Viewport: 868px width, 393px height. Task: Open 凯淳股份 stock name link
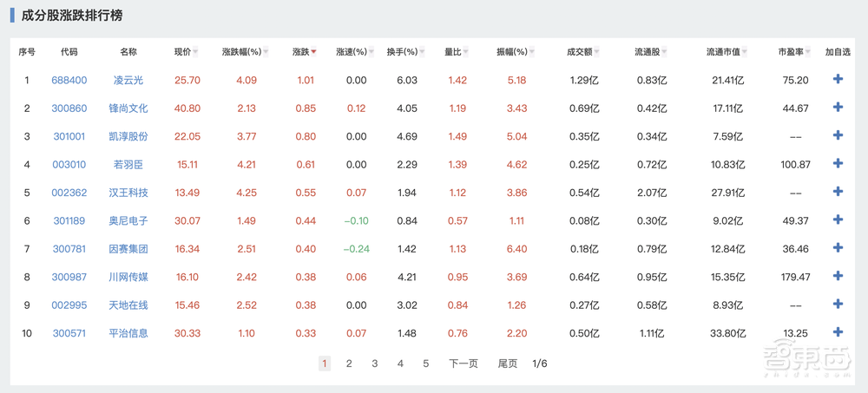pyautogui.click(x=128, y=136)
